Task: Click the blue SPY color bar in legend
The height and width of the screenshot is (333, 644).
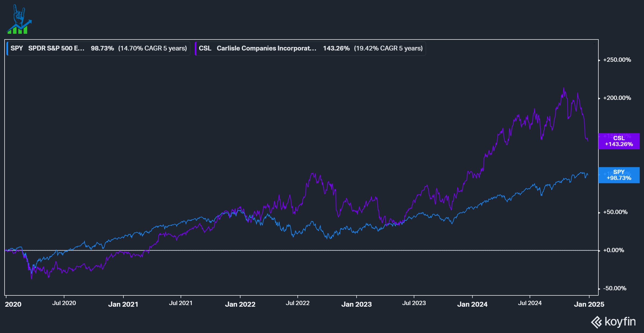Action: pos(7,48)
